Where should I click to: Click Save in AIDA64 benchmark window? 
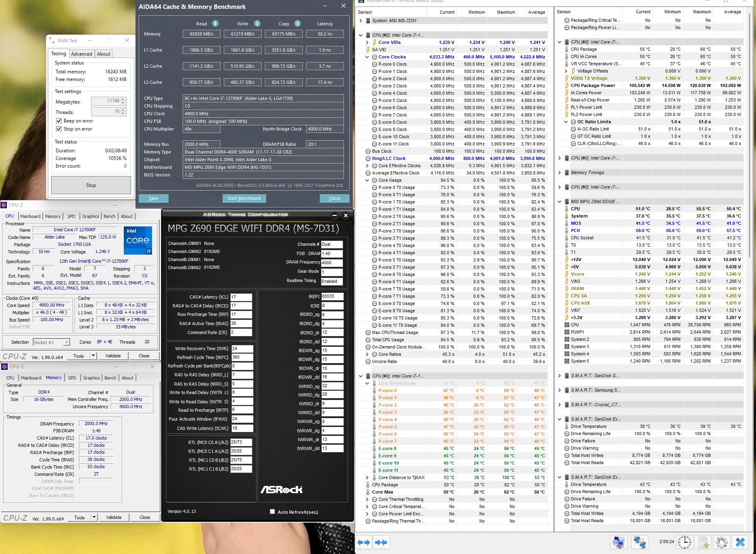pos(153,198)
